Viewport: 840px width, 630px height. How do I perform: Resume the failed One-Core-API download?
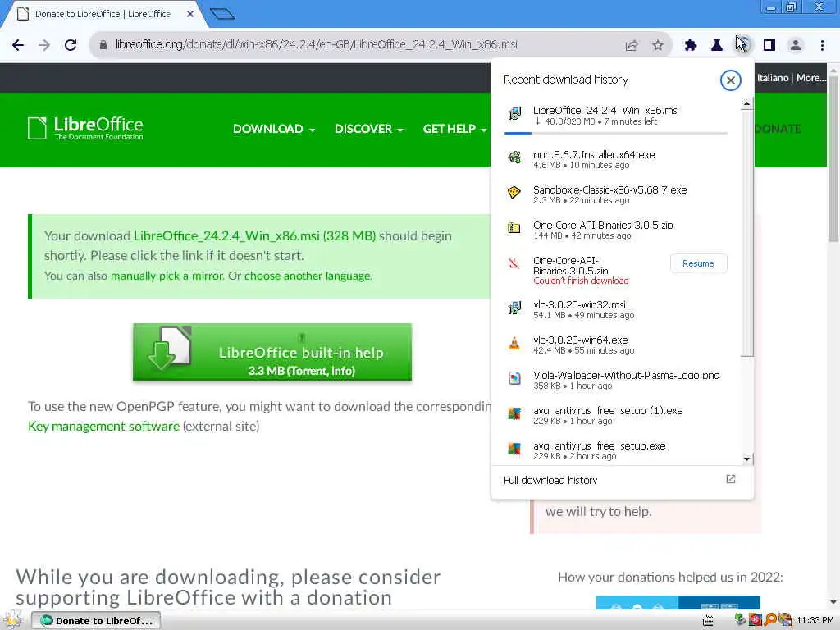click(698, 263)
